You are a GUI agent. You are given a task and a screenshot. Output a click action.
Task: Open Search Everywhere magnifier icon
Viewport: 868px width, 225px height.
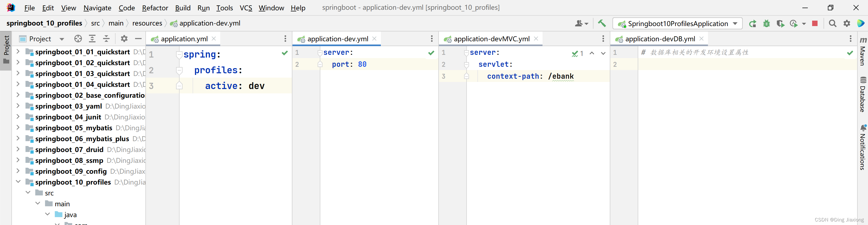(833, 24)
